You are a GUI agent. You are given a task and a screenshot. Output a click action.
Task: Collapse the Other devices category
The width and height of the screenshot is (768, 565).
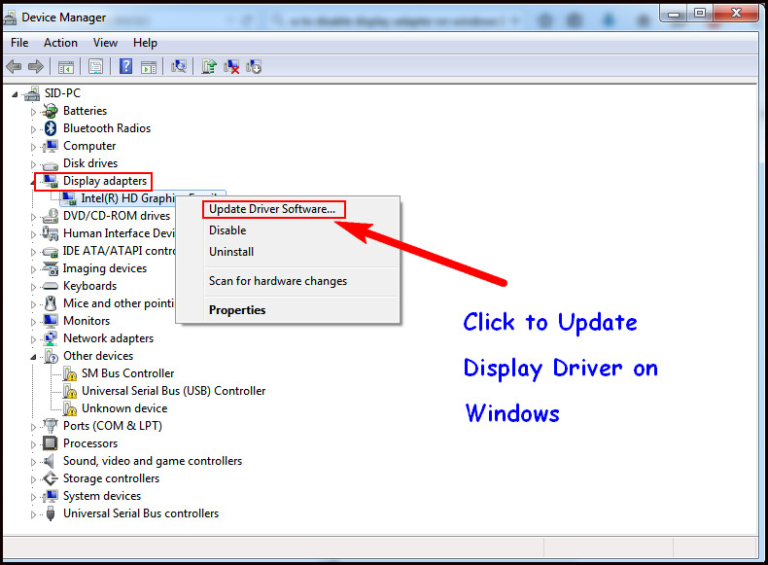pos(33,356)
